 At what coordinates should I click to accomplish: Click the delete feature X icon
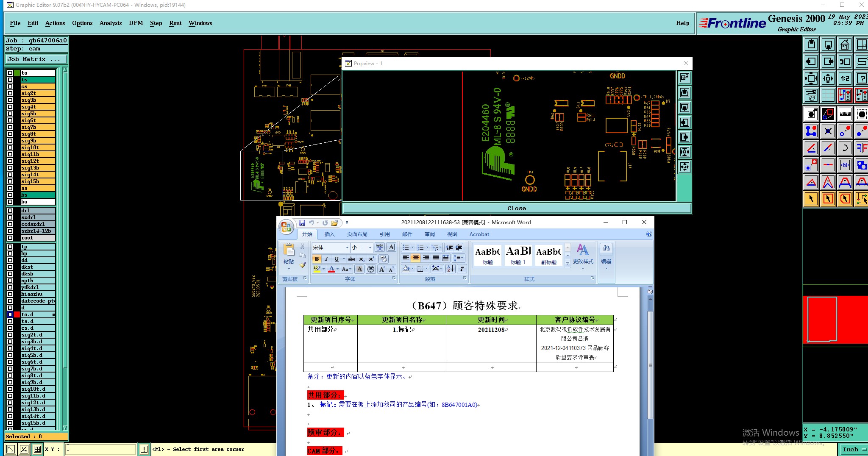pyautogui.click(x=828, y=131)
